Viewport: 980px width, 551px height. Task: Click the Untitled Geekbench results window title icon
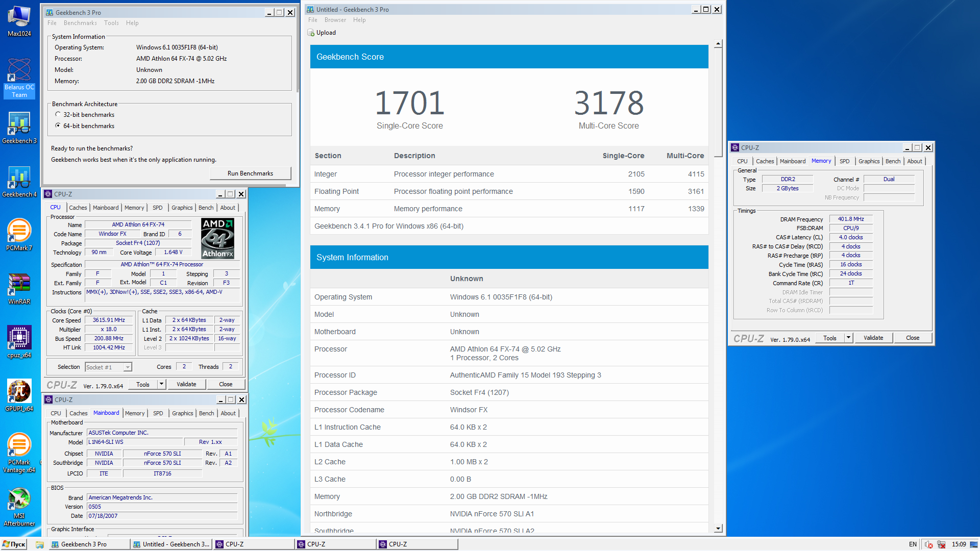[x=310, y=9]
